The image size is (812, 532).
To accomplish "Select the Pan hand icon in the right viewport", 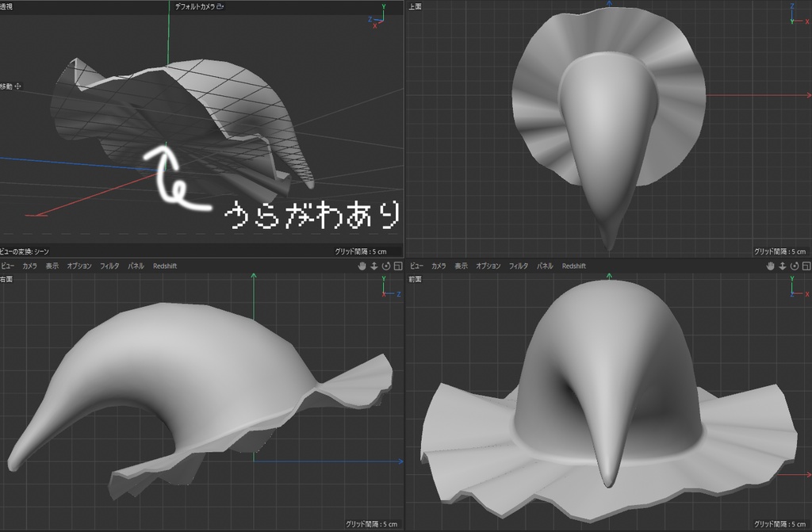I will [362, 266].
